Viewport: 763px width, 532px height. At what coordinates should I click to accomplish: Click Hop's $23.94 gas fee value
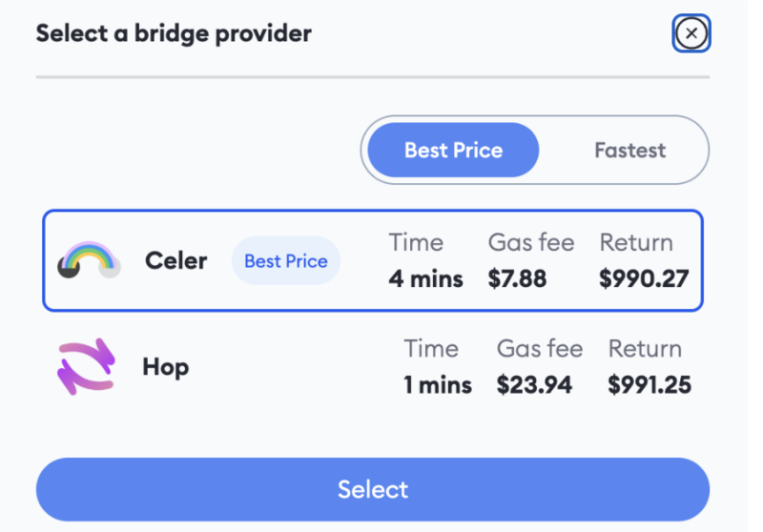click(x=534, y=384)
